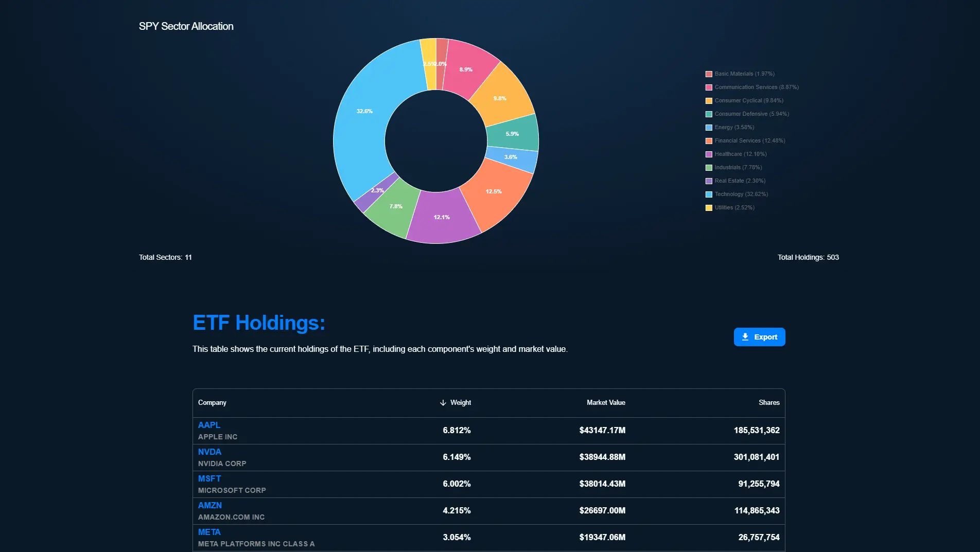This screenshot has width=980, height=552.
Task: Toggle Industrials legend swatch
Action: pyautogui.click(x=709, y=168)
